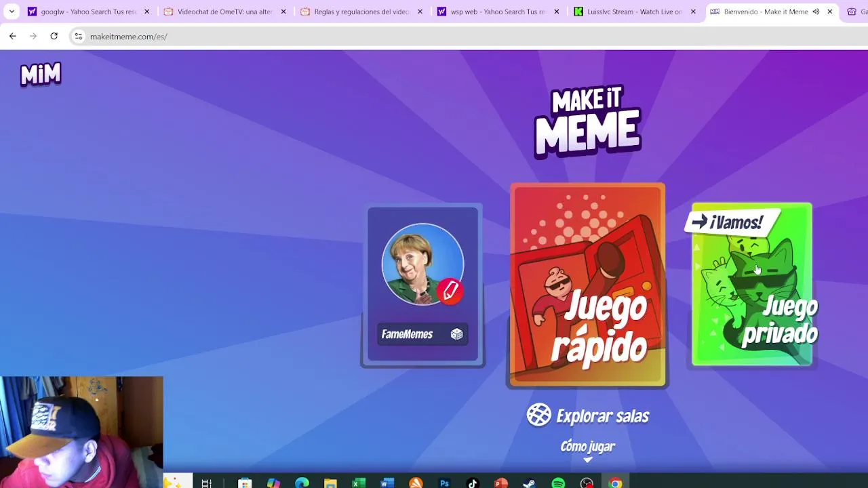Open the tab search dropdown arrow
The width and height of the screenshot is (868, 488).
tap(12, 12)
